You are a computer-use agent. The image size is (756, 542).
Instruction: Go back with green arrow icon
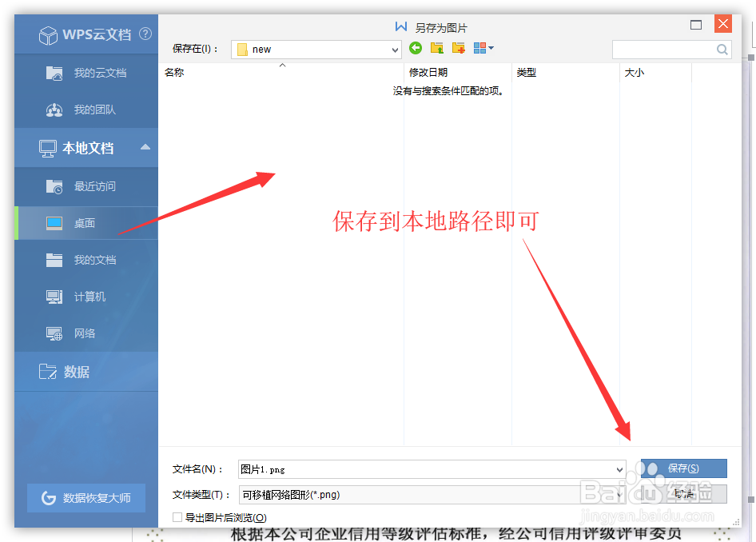click(x=415, y=48)
